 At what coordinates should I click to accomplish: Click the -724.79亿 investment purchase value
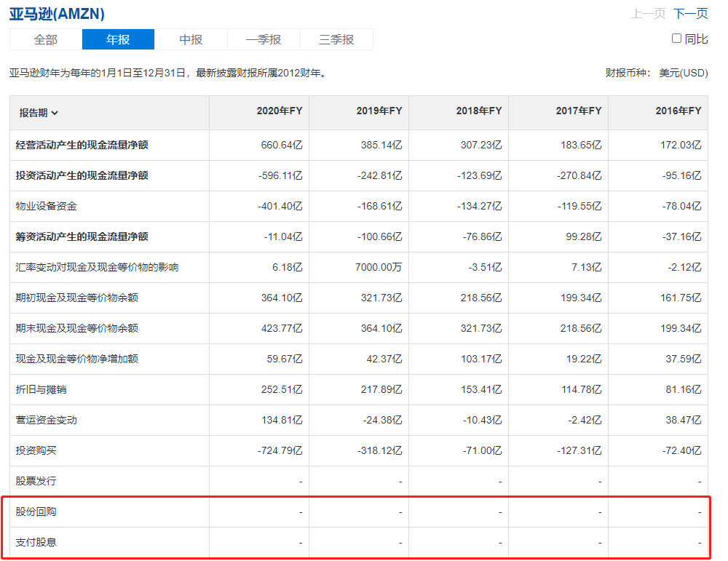click(x=280, y=450)
